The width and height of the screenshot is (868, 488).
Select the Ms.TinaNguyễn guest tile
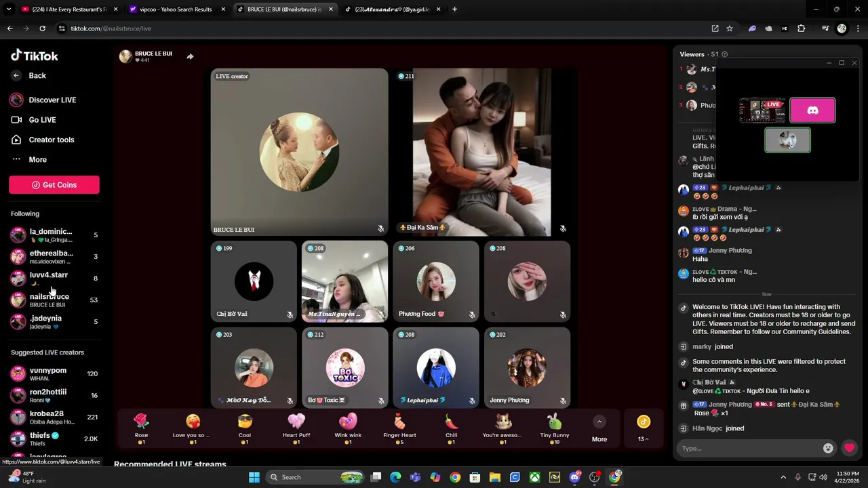click(344, 281)
